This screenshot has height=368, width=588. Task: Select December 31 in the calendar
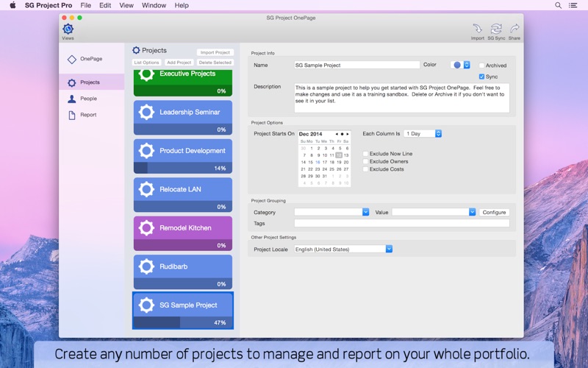point(325,176)
